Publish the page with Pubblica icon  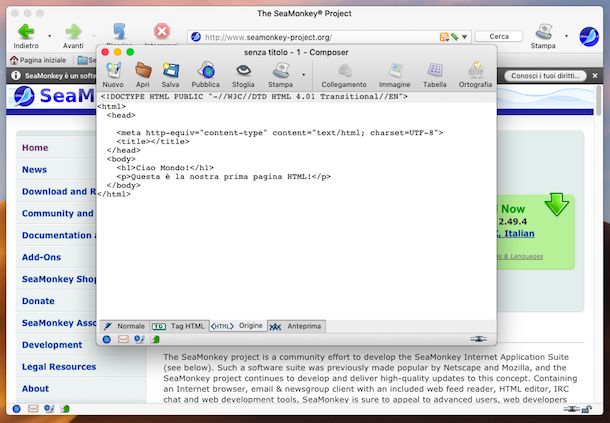point(205,70)
